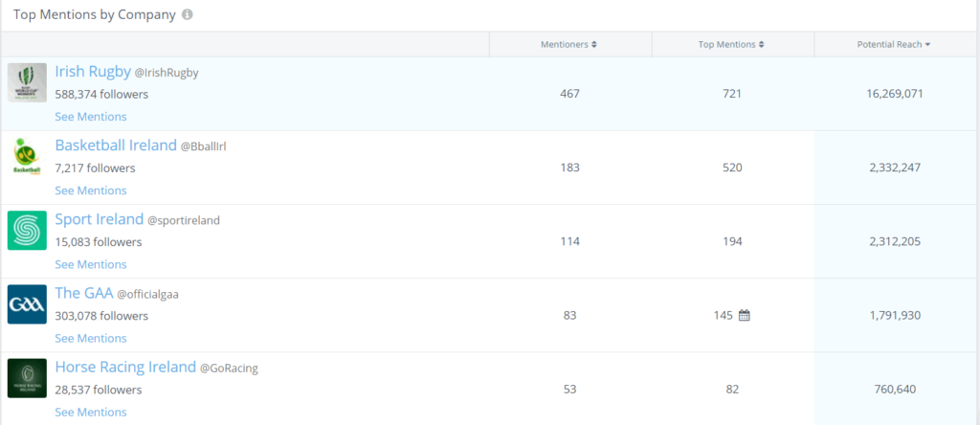Viewport: 980px width, 425px height.
Task: Open the Sport Ireland profile link
Action: pyautogui.click(x=99, y=219)
